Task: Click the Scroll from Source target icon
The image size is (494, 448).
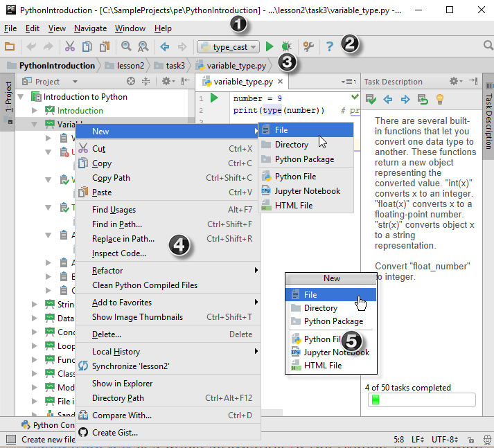Action: click(x=131, y=82)
